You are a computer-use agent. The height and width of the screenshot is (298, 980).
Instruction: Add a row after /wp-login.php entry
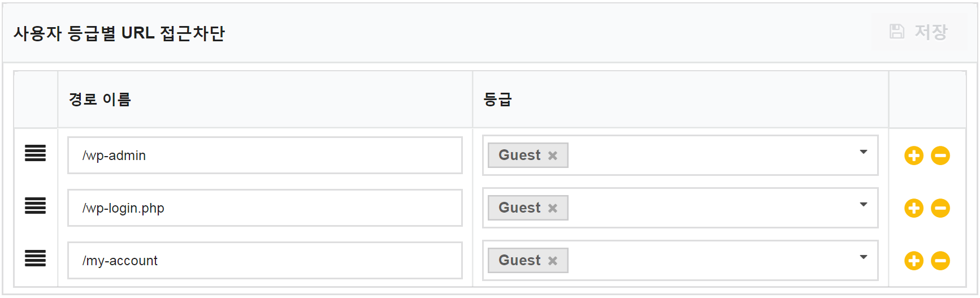pos(913,208)
